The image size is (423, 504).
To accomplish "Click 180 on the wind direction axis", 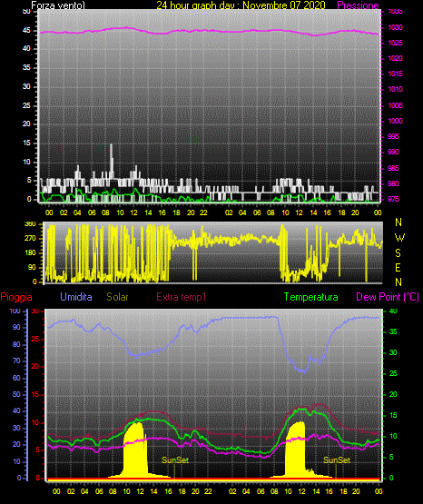I will point(30,253).
